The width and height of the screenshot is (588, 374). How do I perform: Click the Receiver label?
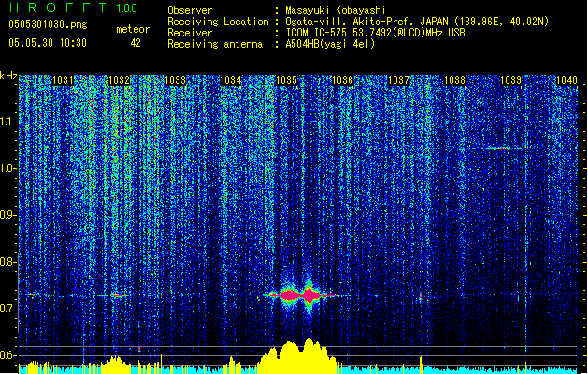click(x=190, y=33)
